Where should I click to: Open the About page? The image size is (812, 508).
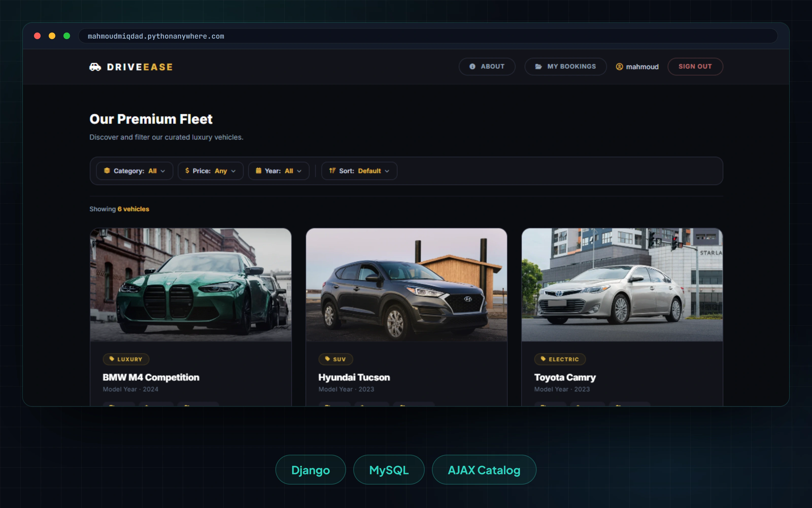pos(487,67)
